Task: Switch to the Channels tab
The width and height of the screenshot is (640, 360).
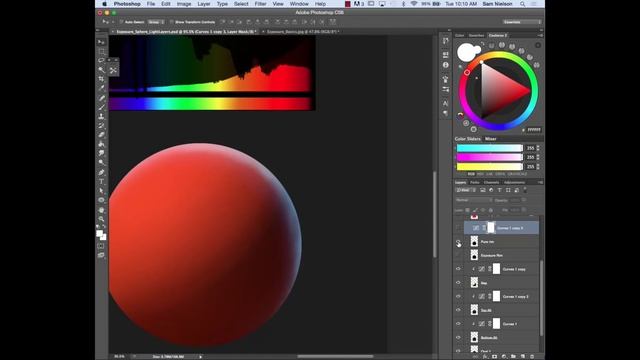Action: pos(491,182)
